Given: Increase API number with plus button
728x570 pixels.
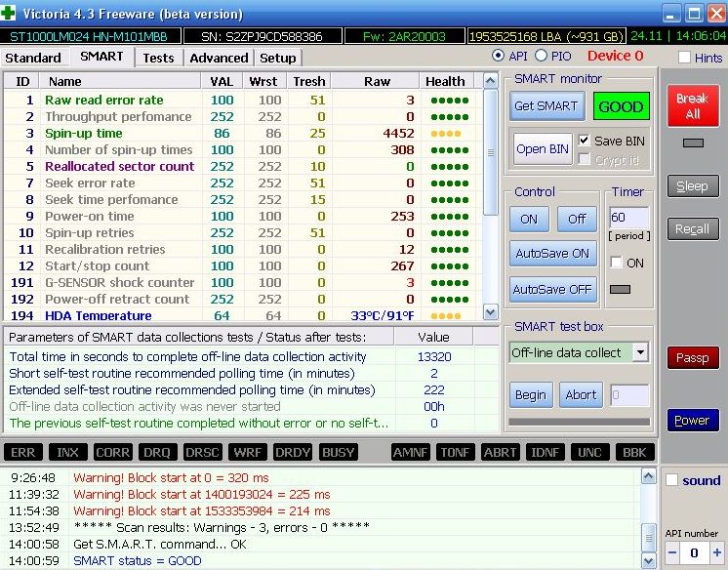Looking at the screenshot, I should coord(717,552).
